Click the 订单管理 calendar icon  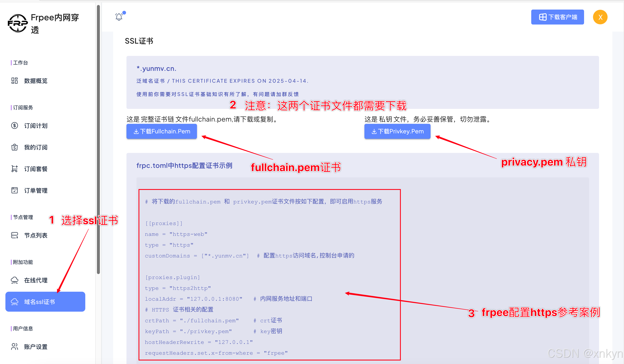coord(15,190)
